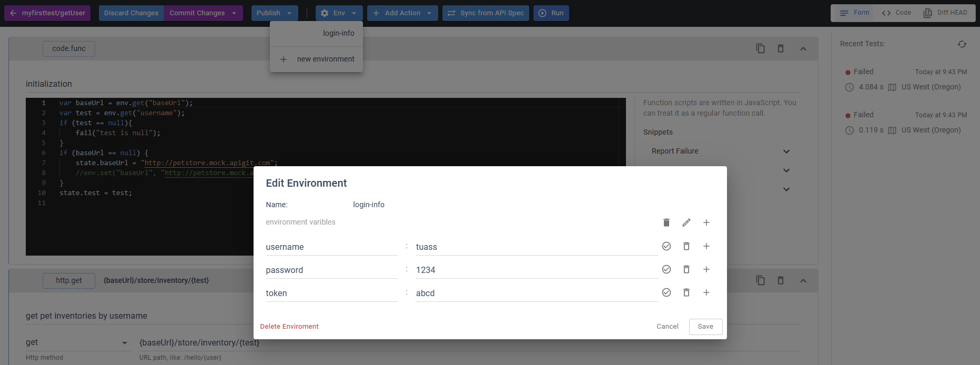This screenshot has height=365, width=980.
Task: Delete the password variable
Action: tap(686, 269)
